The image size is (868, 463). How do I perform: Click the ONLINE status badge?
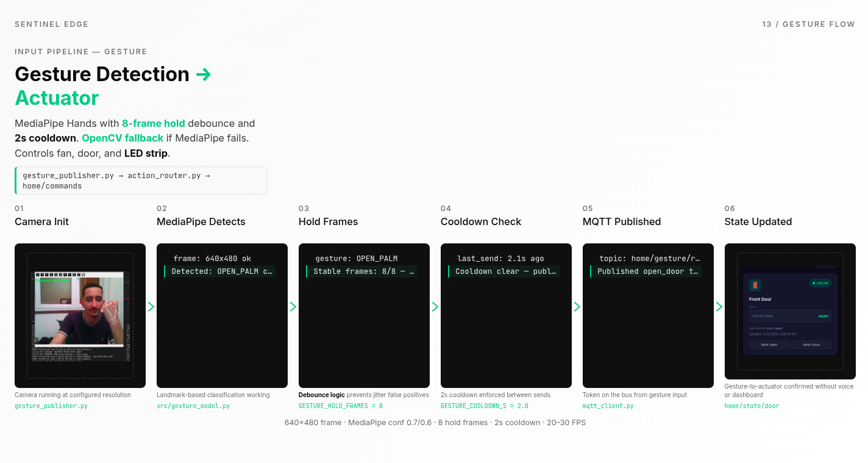[x=820, y=283]
